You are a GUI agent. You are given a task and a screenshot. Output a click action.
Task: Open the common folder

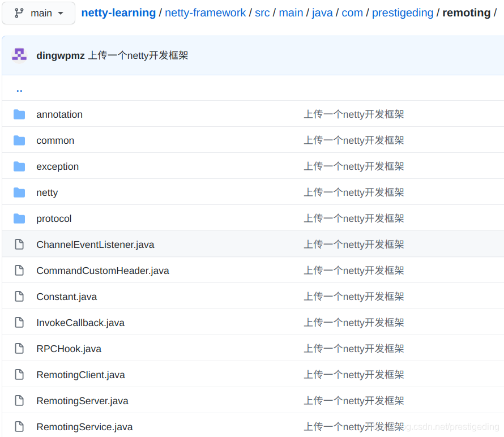[x=55, y=140]
